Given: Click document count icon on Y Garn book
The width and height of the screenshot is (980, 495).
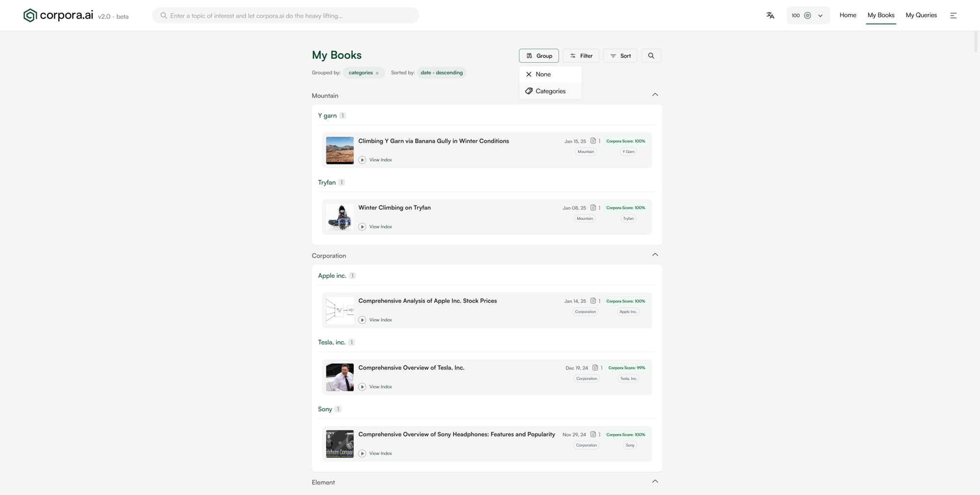Looking at the screenshot, I should coord(593,141).
